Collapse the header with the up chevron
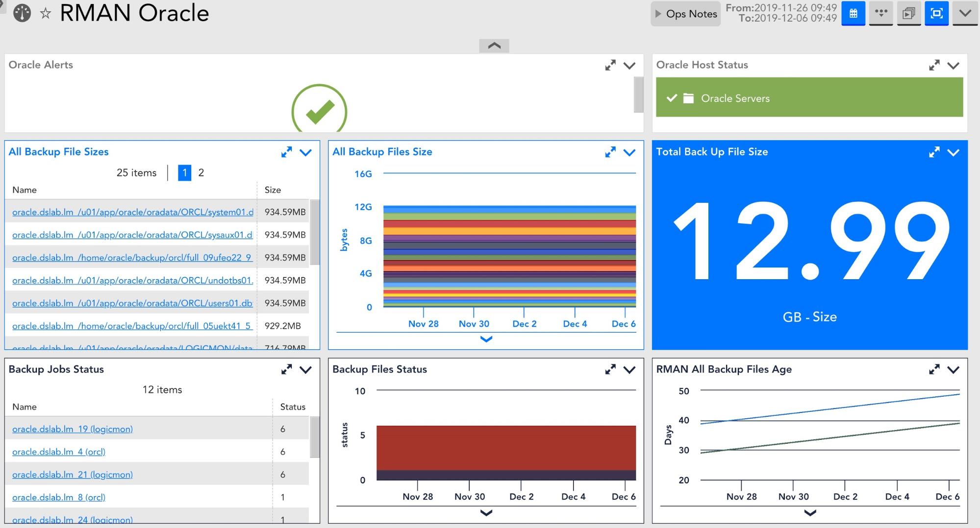The image size is (980, 528). [x=494, y=46]
